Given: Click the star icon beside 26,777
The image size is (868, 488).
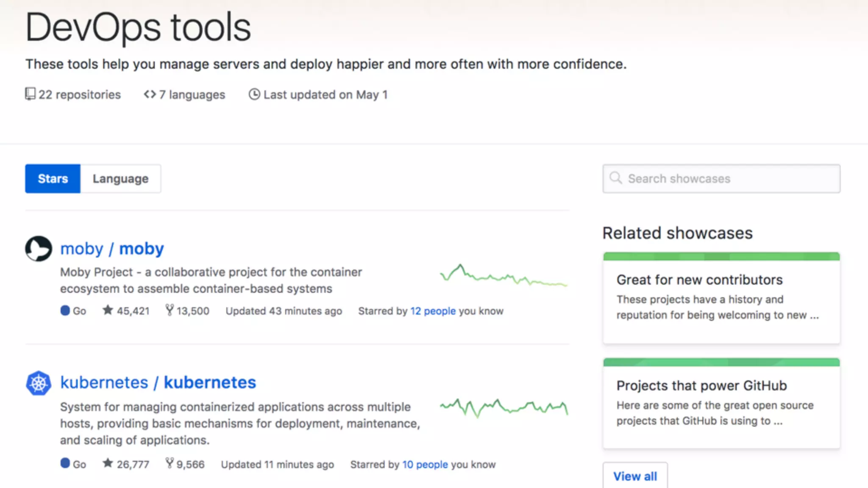Looking at the screenshot, I should [108, 463].
